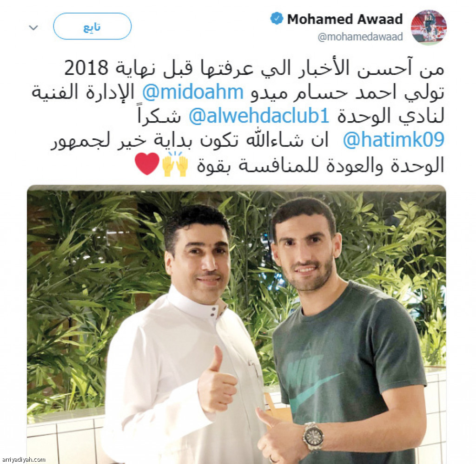
Task: Click the red heart emoji
Action: (147, 164)
